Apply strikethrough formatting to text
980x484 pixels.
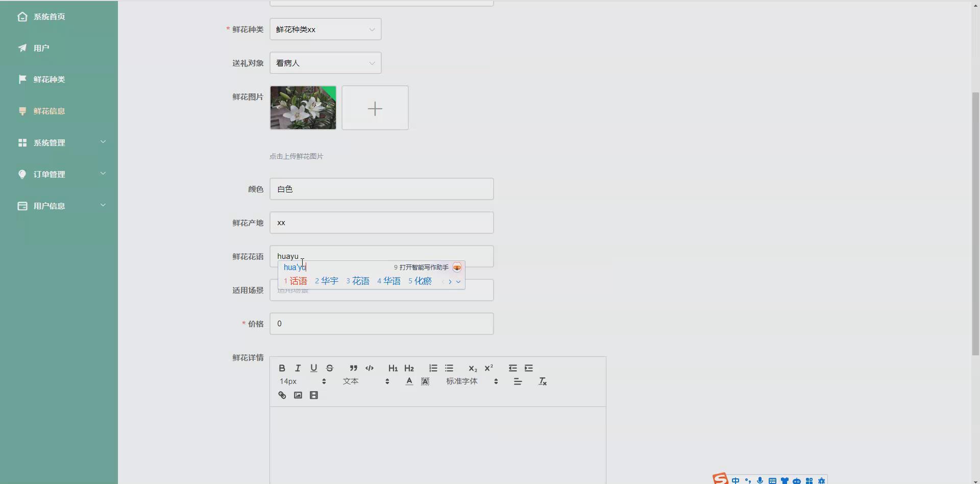point(330,368)
